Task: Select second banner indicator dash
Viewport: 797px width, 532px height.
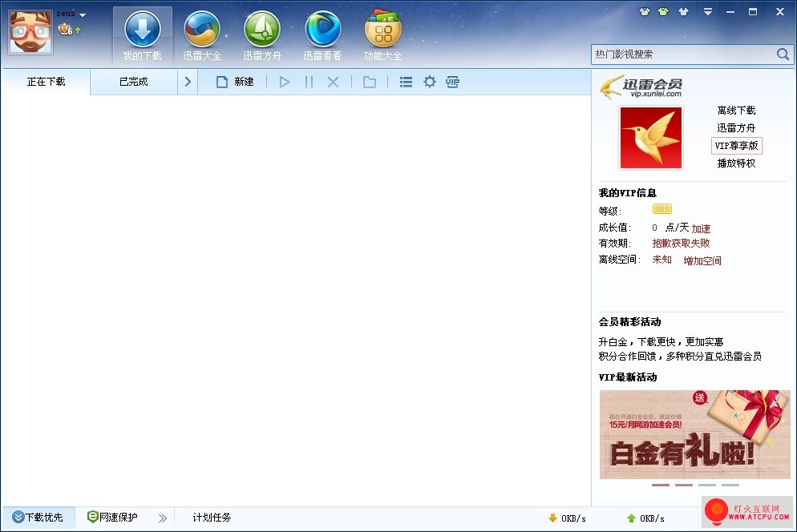Action: tap(684, 486)
